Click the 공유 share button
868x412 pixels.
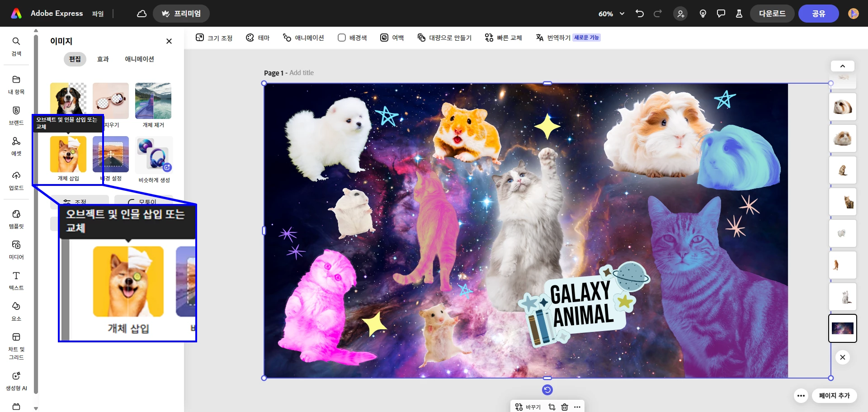(819, 14)
